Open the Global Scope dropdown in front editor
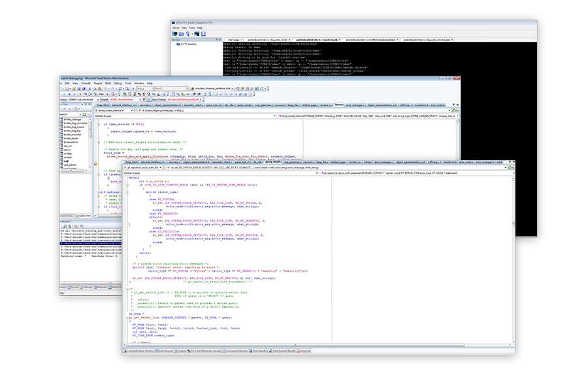588x386 pixels. [221, 173]
